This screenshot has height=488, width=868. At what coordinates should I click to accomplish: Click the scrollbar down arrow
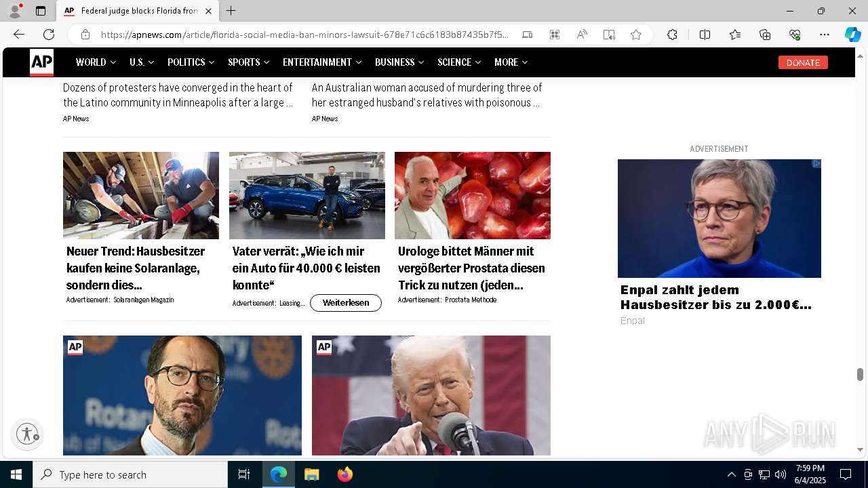(860, 449)
